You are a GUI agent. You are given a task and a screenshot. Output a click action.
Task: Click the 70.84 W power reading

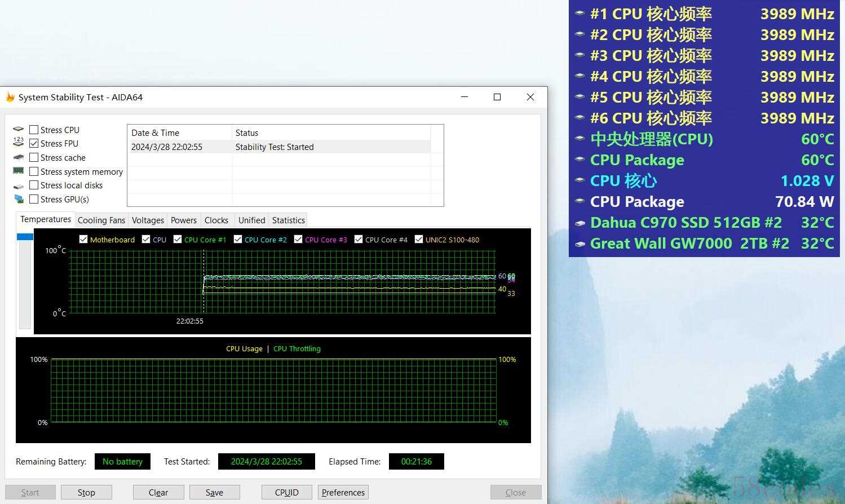tap(804, 202)
